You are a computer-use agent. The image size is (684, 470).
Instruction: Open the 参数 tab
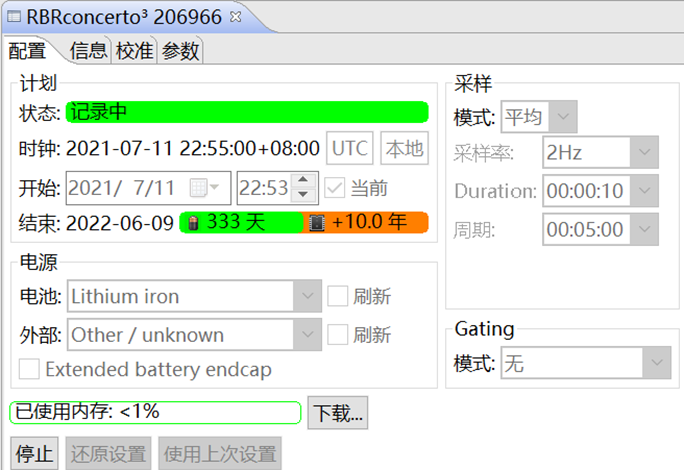[x=181, y=51]
